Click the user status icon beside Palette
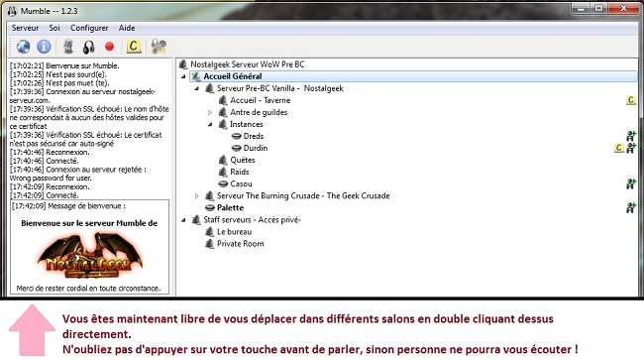The image size is (644, 360). tap(631, 207)
